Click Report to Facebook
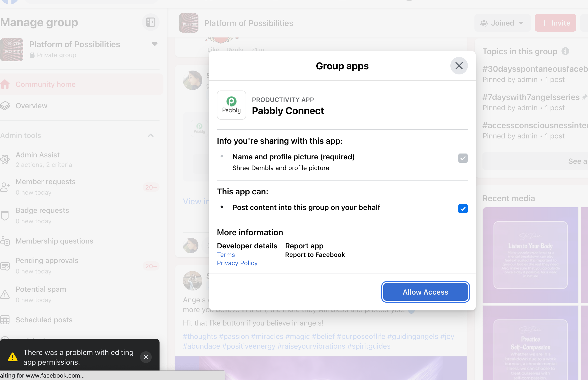Viewport: 588px width, 380px height. (315, 255)
